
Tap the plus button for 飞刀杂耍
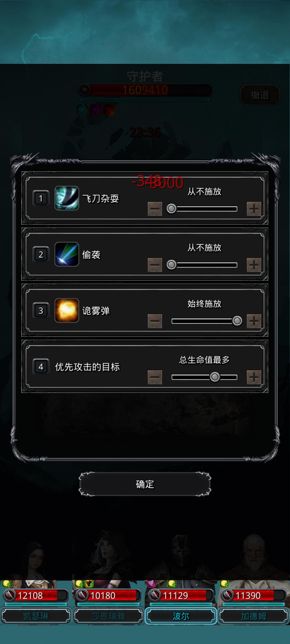tap(254, 209)
